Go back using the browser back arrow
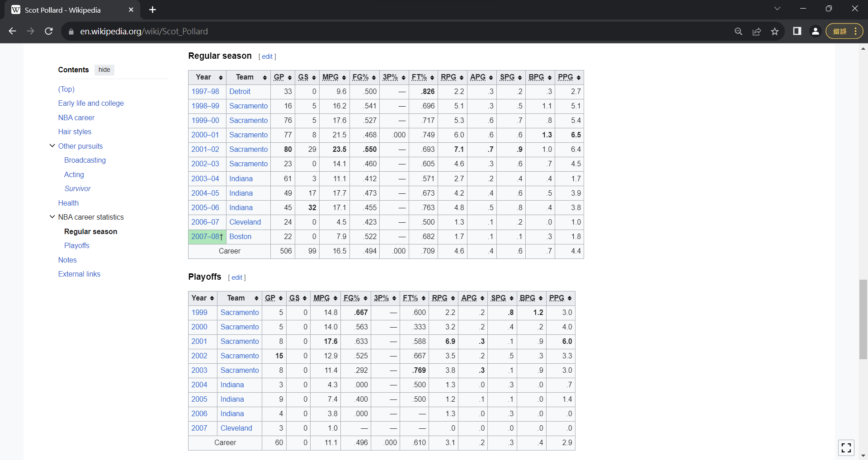The image size is (868, 460). (x=13, y=31)
